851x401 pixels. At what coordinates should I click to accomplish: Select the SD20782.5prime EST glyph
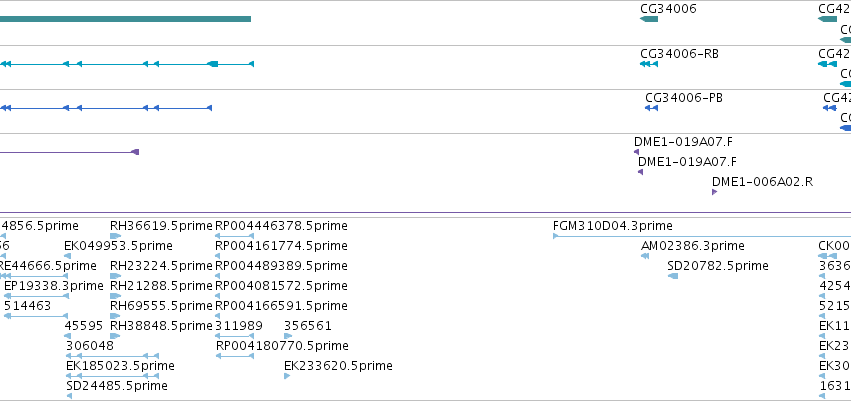click(x=673, y=276)
